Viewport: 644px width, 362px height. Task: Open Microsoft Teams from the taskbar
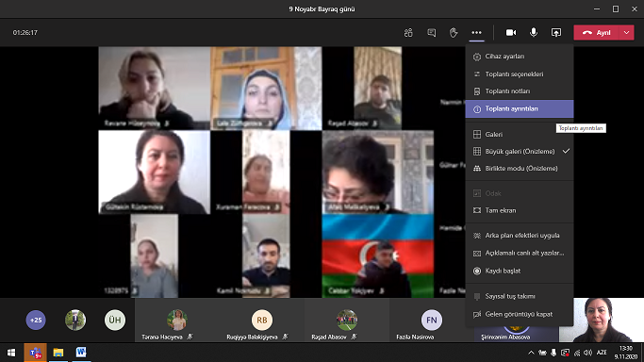click(x=35, y=353)
